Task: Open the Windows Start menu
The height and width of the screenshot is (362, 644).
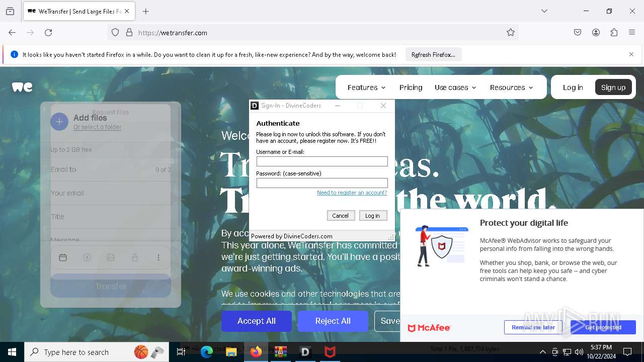Action: click(x=12, y=352)
